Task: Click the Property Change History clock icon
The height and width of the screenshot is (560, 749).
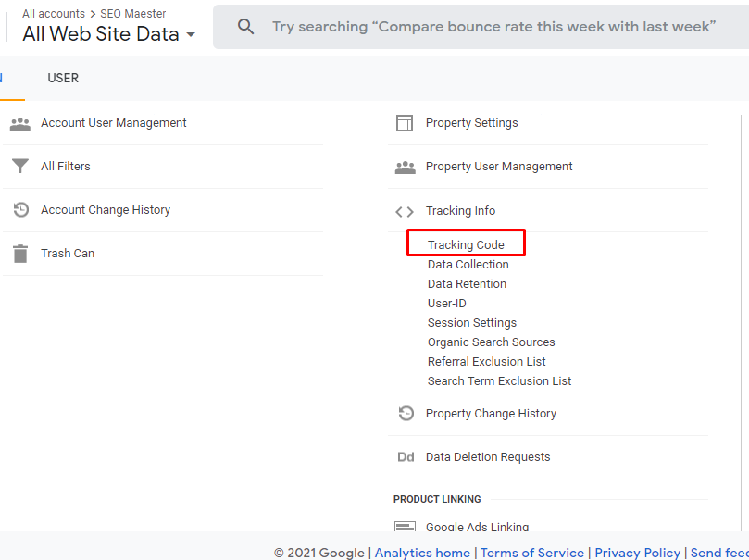Action: (406, 413)
